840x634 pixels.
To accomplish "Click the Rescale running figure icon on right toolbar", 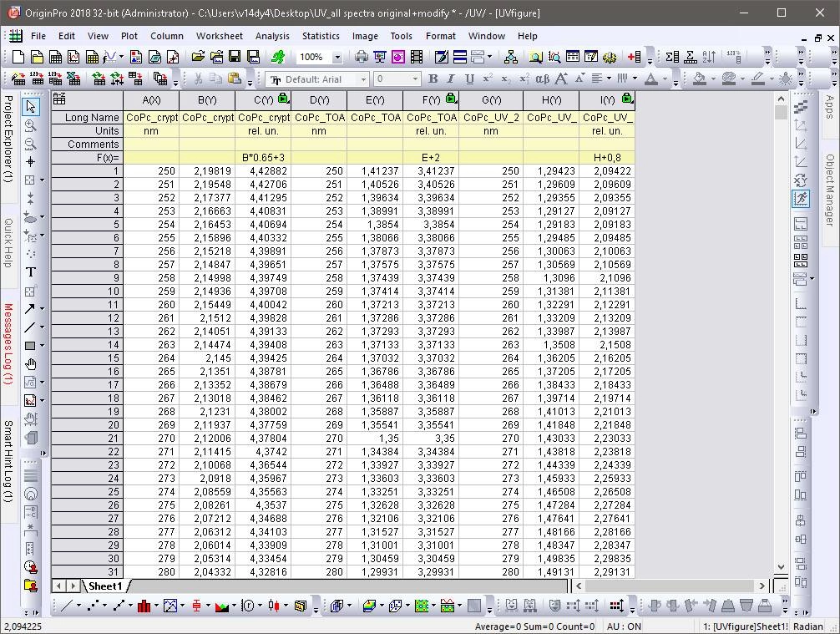I will click(x=801, y=199).
